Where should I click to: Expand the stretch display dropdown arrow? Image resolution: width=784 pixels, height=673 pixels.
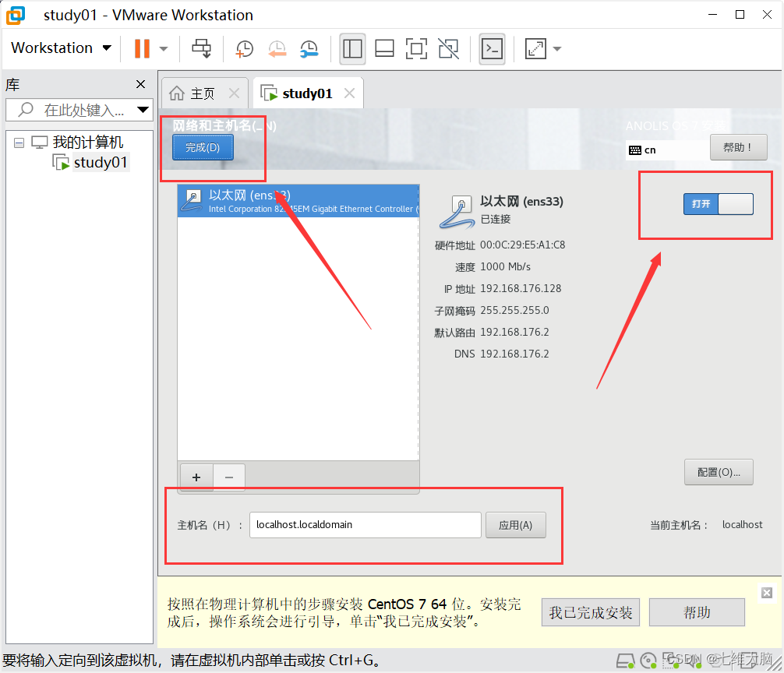[557, 49]
